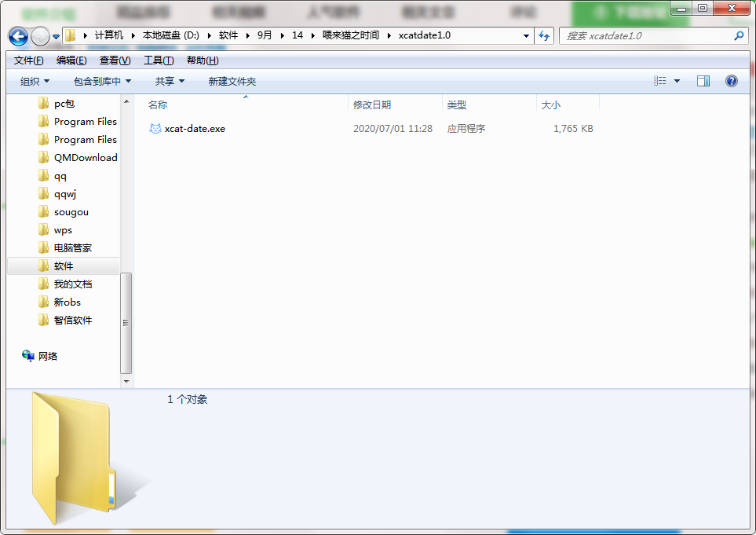Click the 网络 network icon

pyautogui.click(x=28, y=356)
